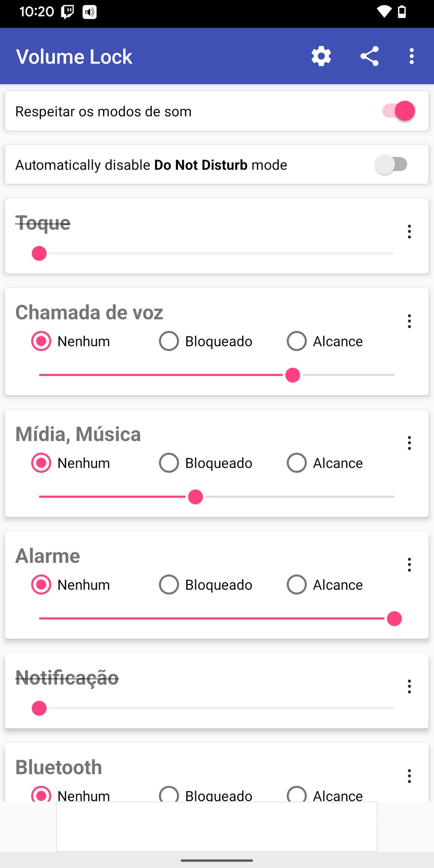
Task: Choose Nenhum under Mídia, Música
Action: pyautogui.click(x=41, y=463)
